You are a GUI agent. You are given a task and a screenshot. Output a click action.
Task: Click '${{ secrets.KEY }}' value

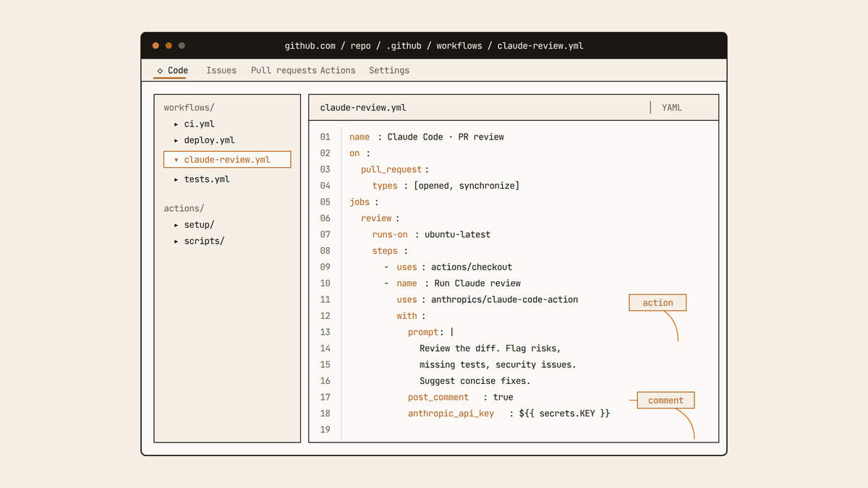pyautogui.click(x=564, y=414)
